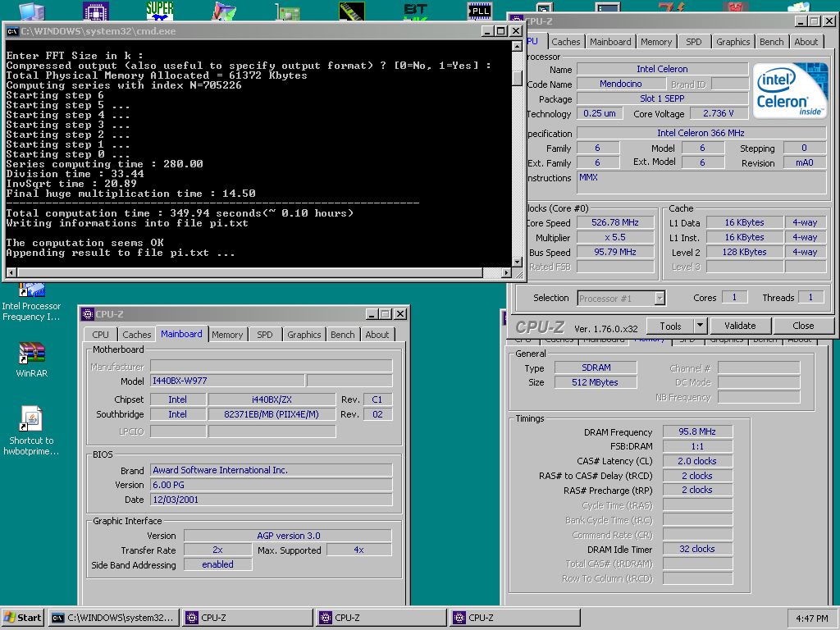Select the SUPER pi desktop icon

tap(160, 11)
